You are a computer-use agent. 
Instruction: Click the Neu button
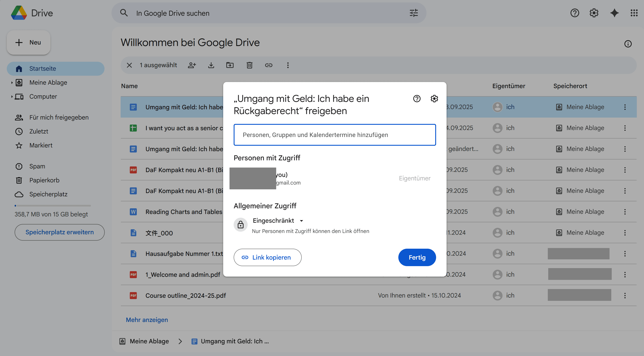(29, 42)
